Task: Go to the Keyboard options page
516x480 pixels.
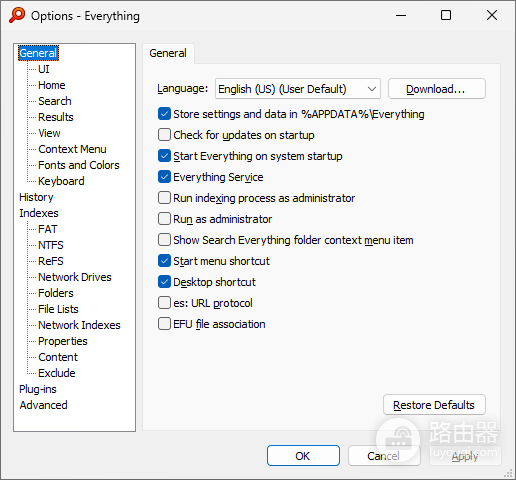Action: (61, 181)
